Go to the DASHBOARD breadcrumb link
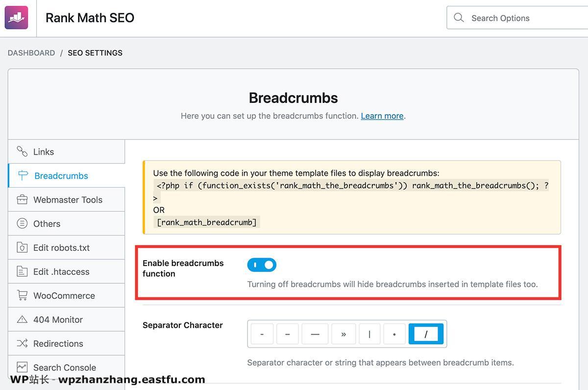Screen dimensions: 588x390 coord(31,53)
